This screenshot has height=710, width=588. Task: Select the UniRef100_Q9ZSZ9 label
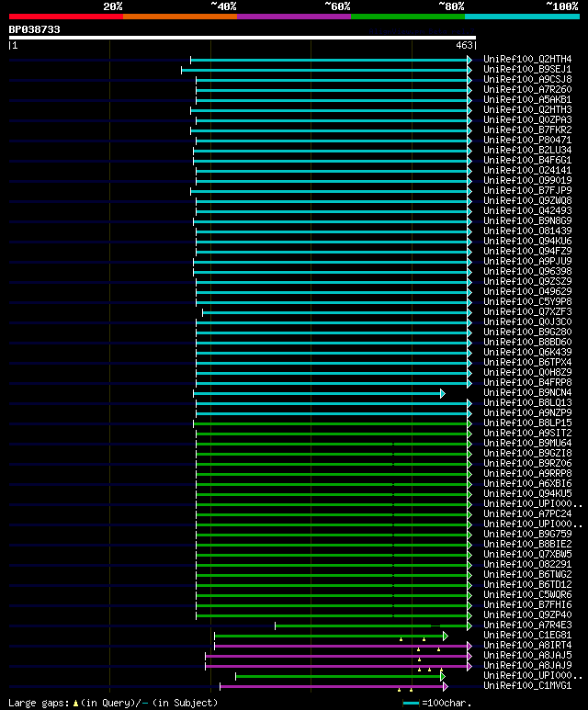pyautogui.click(x=527, y=282)
